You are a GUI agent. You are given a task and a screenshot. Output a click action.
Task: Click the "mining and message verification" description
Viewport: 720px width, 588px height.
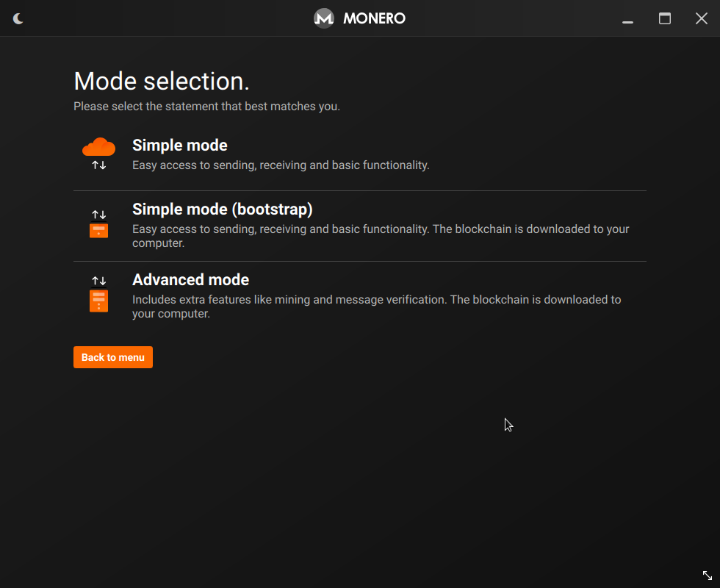376,306
